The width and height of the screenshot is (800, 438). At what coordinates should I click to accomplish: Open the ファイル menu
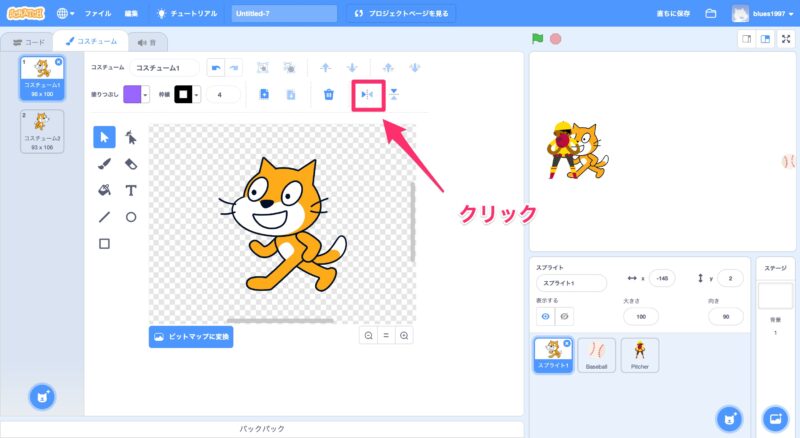(98, 14)
